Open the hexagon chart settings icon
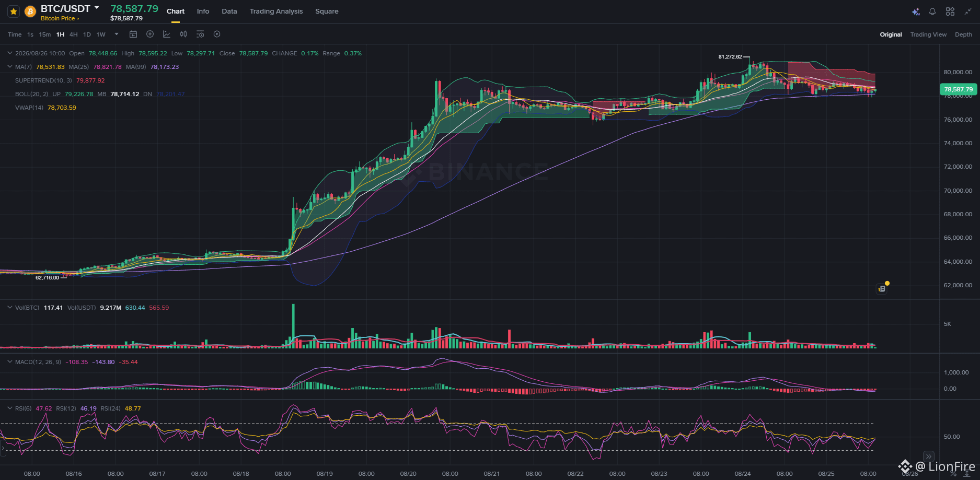 coord(217,34)
